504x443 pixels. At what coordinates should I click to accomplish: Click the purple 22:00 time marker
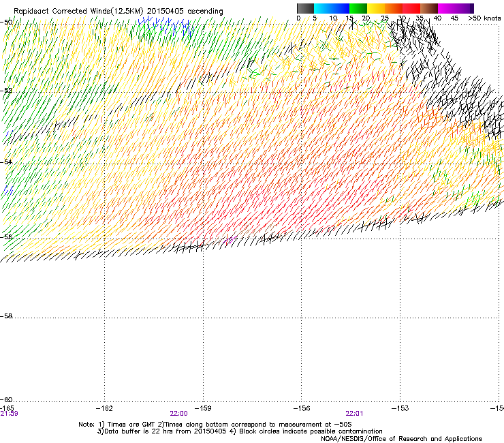[x=178, y=414]
